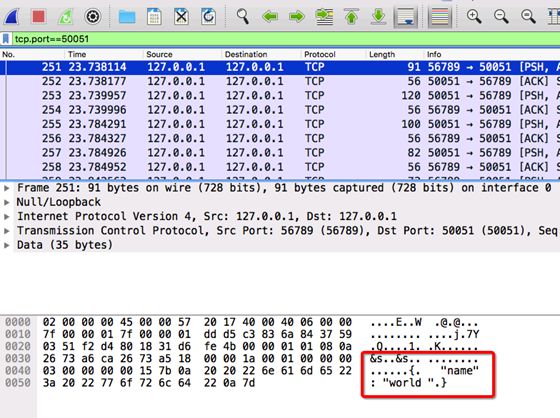Image resolution: width=560 pixels, height=418 pixels.
Task: Select packet number 258 row
Action: [x=280, y=167]
